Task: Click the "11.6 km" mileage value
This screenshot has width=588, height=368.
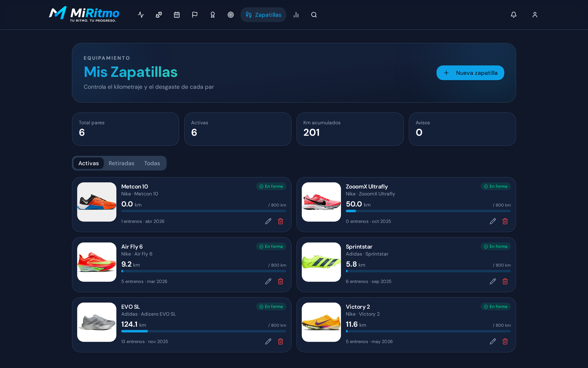Action: click(356, 324)
